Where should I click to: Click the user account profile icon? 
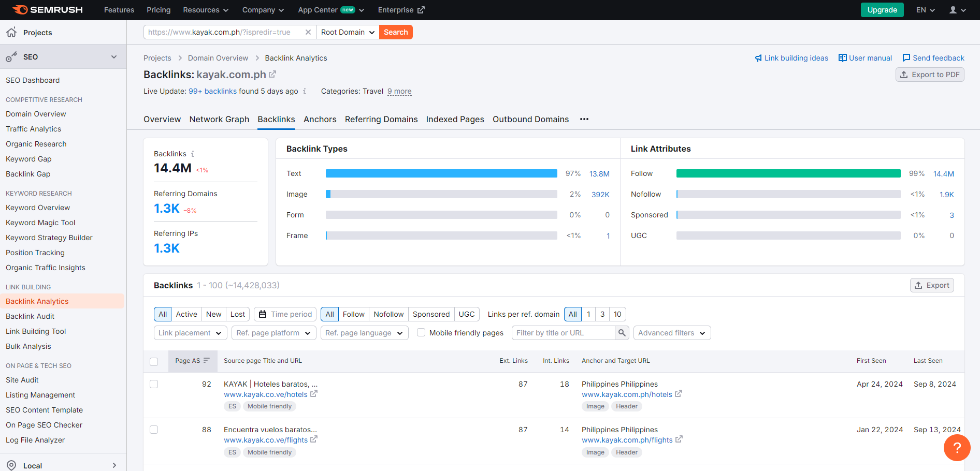(953, 10)
